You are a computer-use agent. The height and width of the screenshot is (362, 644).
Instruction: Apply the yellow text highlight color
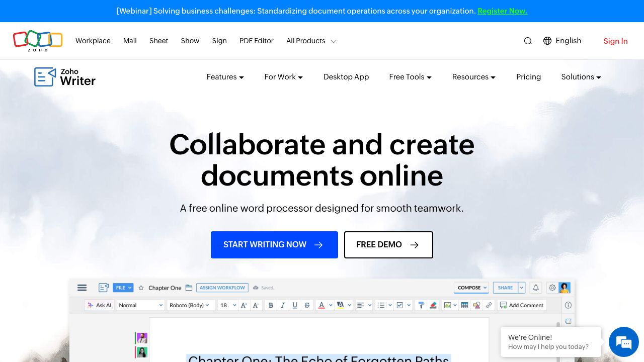(340, 305)
